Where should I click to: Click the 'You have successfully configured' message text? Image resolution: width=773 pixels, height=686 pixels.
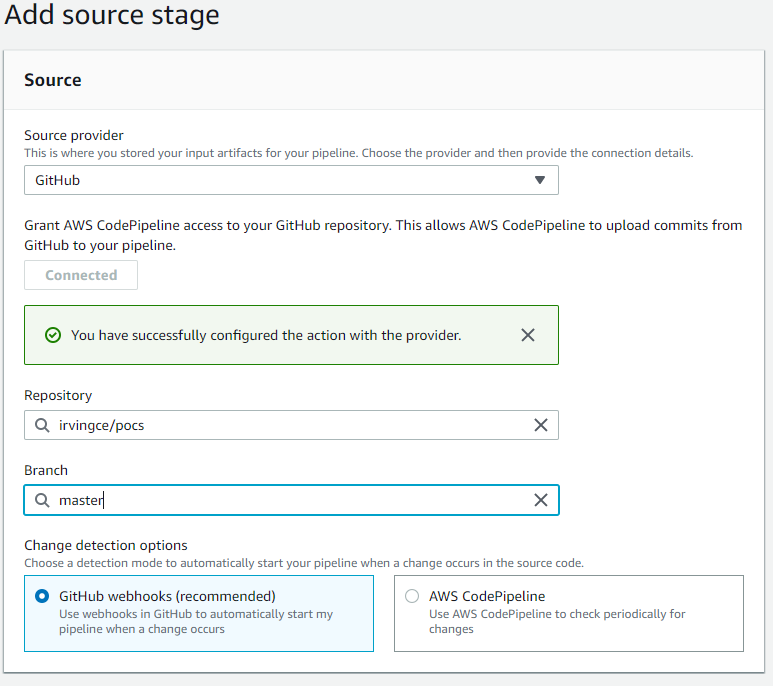(266, 335)
